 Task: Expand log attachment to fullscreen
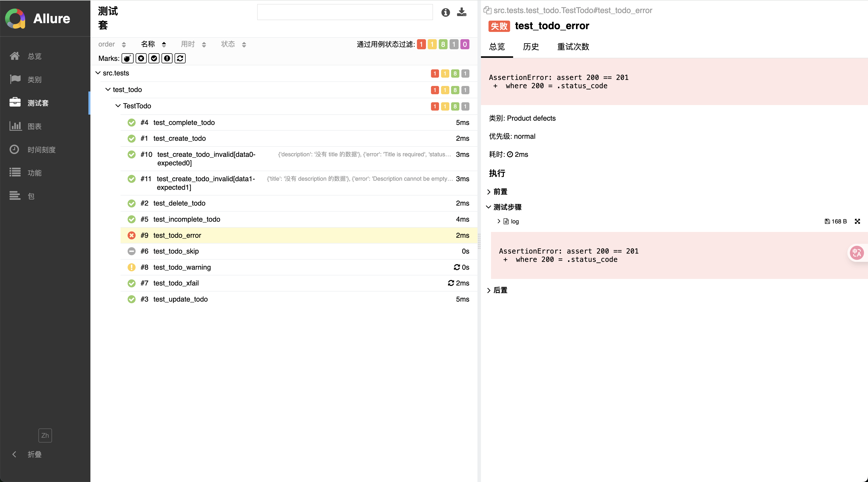[x=857, y=221]
